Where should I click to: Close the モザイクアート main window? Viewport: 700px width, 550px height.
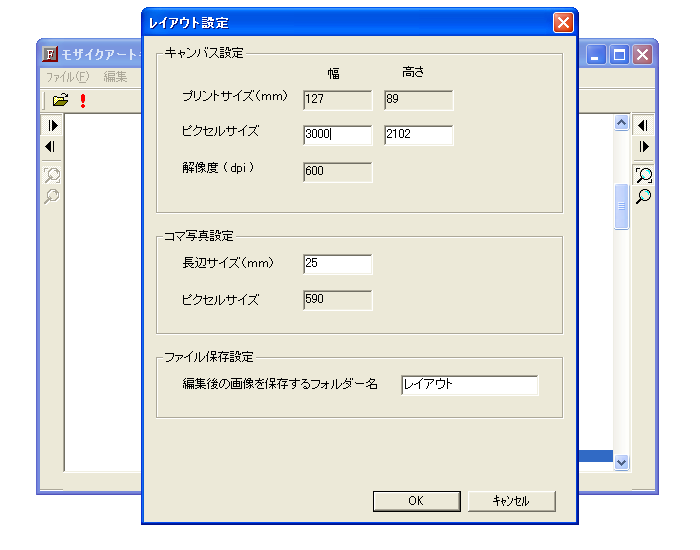(642, 55)
